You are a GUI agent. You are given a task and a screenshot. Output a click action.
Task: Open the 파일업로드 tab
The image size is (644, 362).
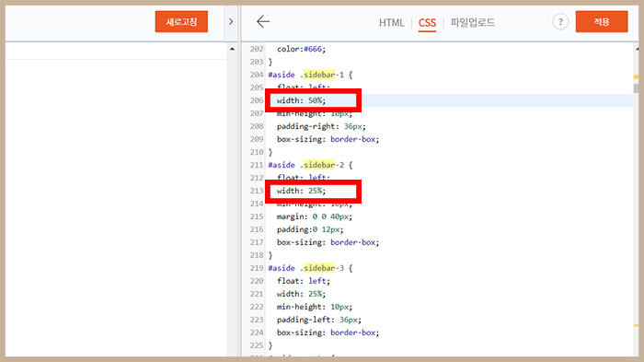coord(473,22)
